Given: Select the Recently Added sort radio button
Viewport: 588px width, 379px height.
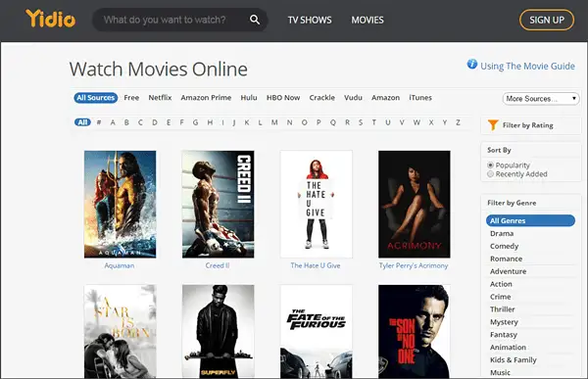Looking at the screenshot, I should tap(490, 174).
